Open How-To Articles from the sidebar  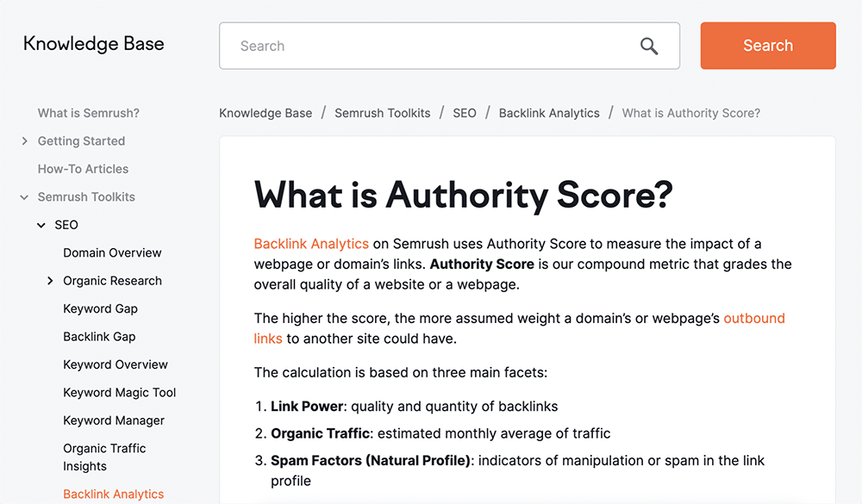[x=83, y=169]
